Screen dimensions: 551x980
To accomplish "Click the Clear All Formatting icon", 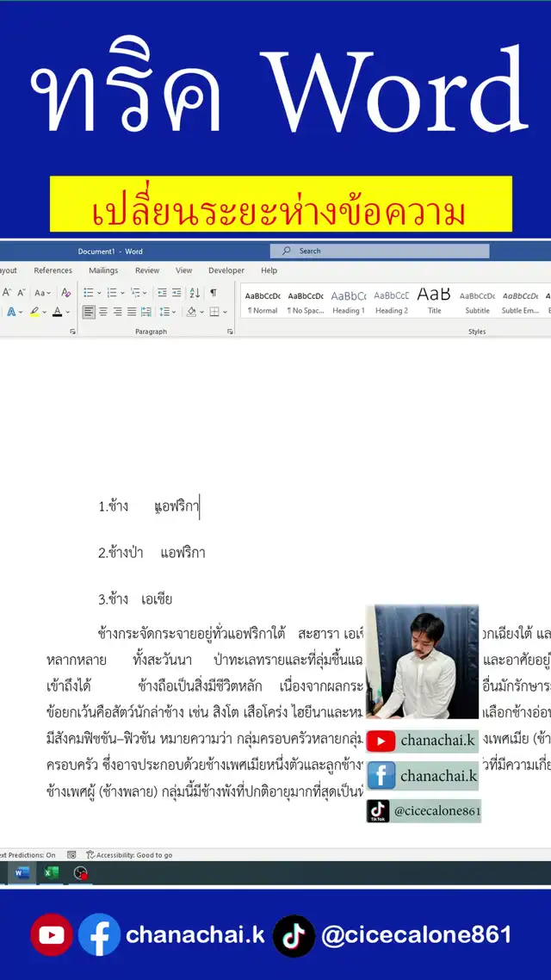I will click(66, 293).
